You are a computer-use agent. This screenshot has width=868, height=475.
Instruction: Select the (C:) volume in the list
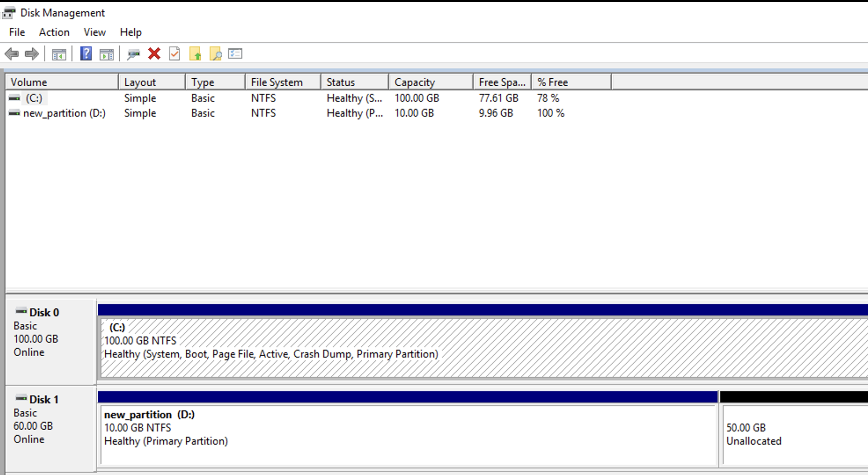35,98
